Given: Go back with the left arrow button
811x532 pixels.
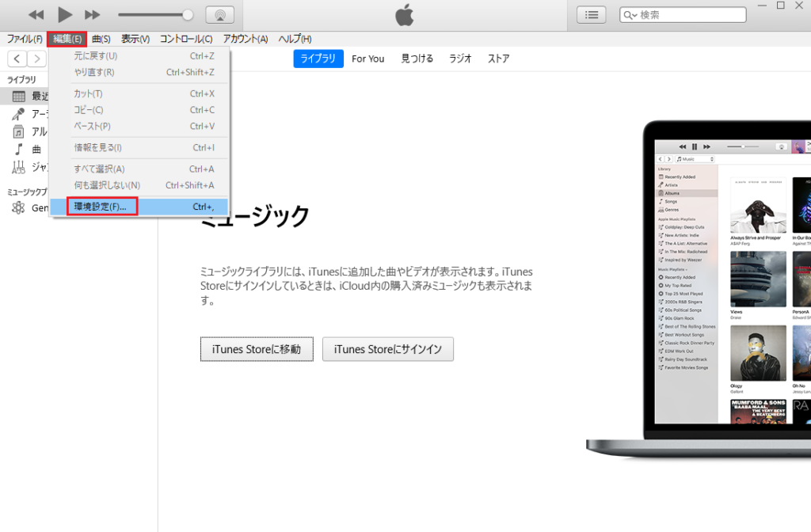Looking at the screenshot, I should pyautogui.click(x=17, y=59).
